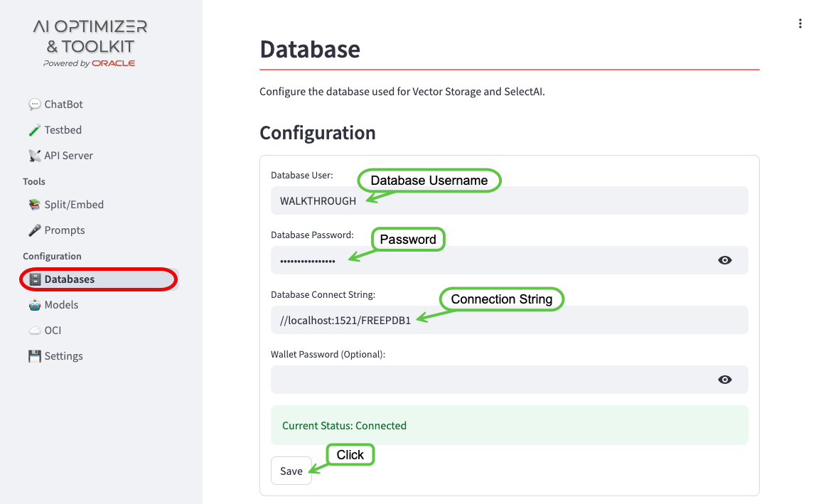Click the Database User input field
Screen dimensions: 816x504
[x=510, y=200]
